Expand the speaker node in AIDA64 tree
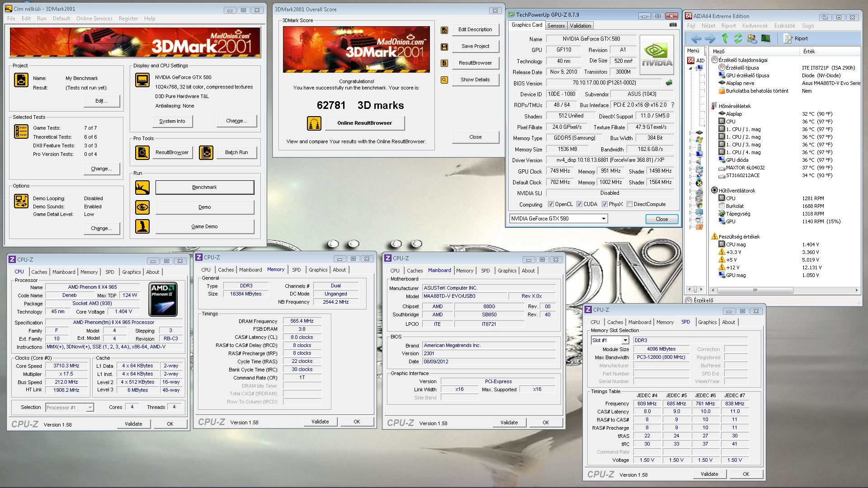This screenshot has width=868, height=488. tap(690, 162)
